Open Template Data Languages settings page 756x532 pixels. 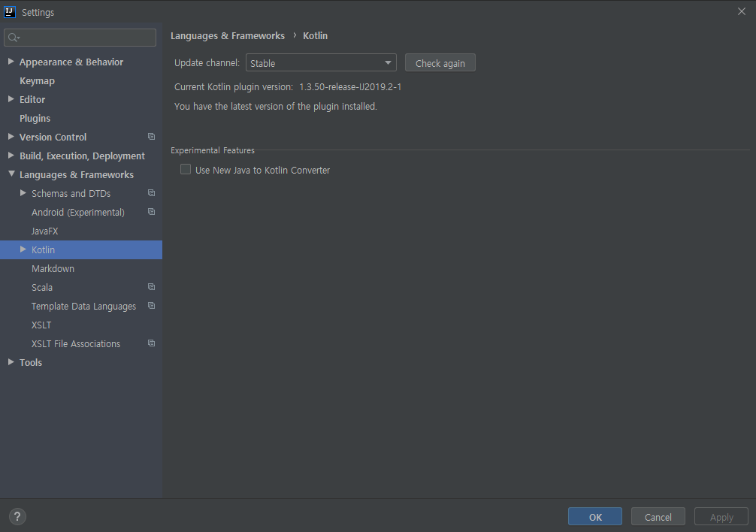84,307
